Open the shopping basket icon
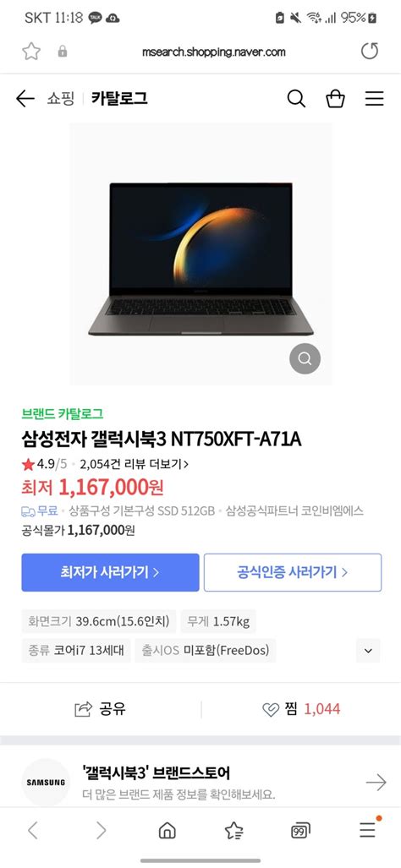The image size is (401, 868). [335, 99]
